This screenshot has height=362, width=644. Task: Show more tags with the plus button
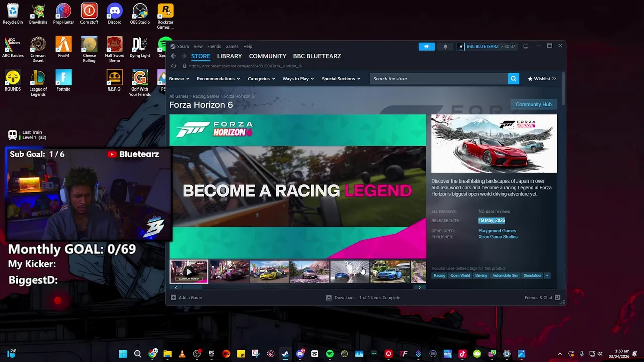click(547, 276)
